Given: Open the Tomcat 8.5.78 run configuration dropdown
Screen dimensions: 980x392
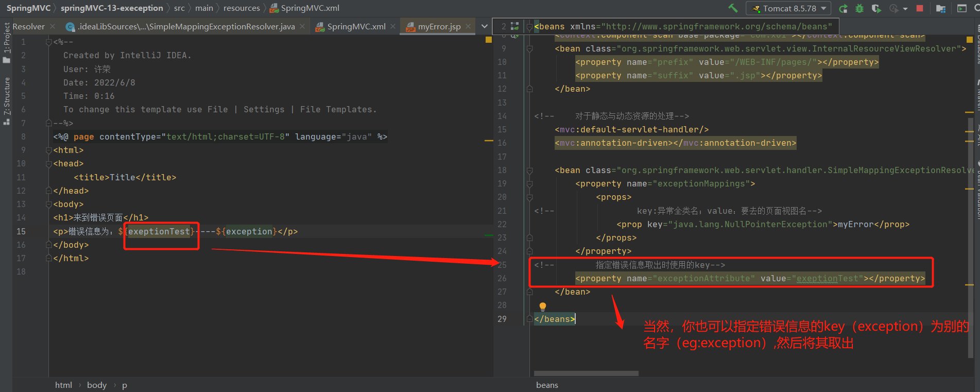Looking at the screenshot, I should point(788,8).
